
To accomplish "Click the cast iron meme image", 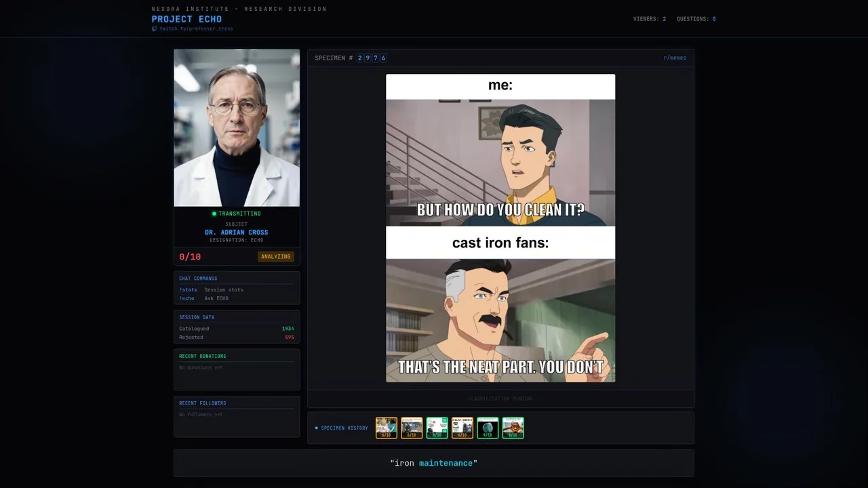I will click(x=500, y=228).
